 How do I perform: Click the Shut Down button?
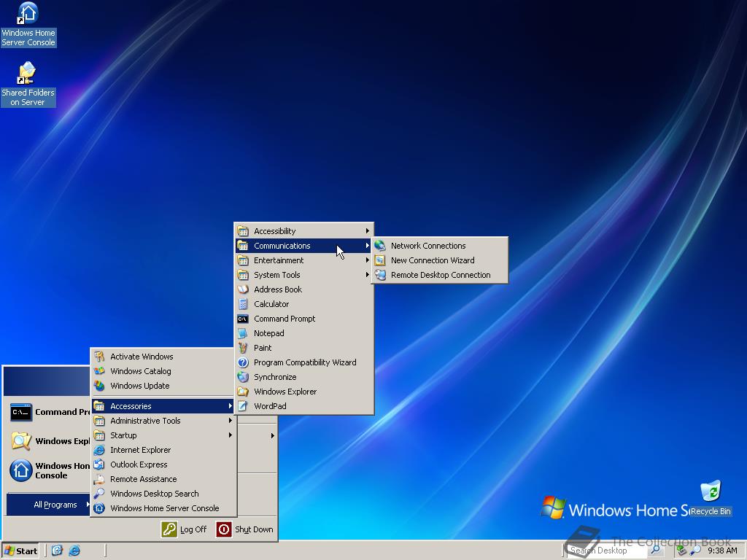245,529
